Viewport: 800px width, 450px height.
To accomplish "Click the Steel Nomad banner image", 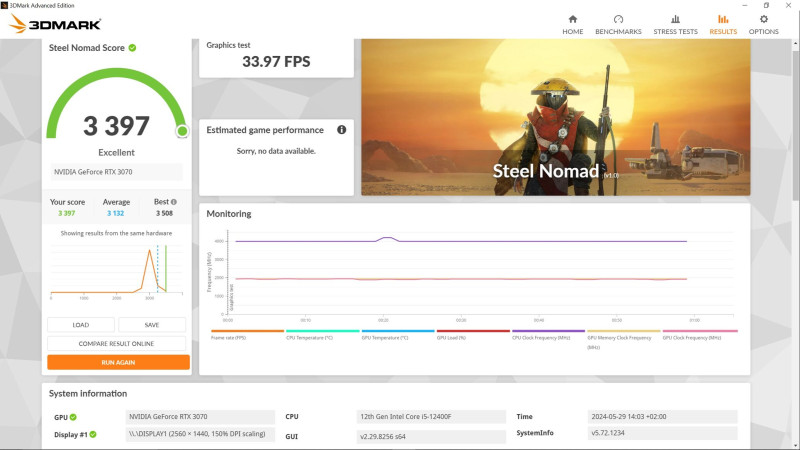I will tap(556, 117).
